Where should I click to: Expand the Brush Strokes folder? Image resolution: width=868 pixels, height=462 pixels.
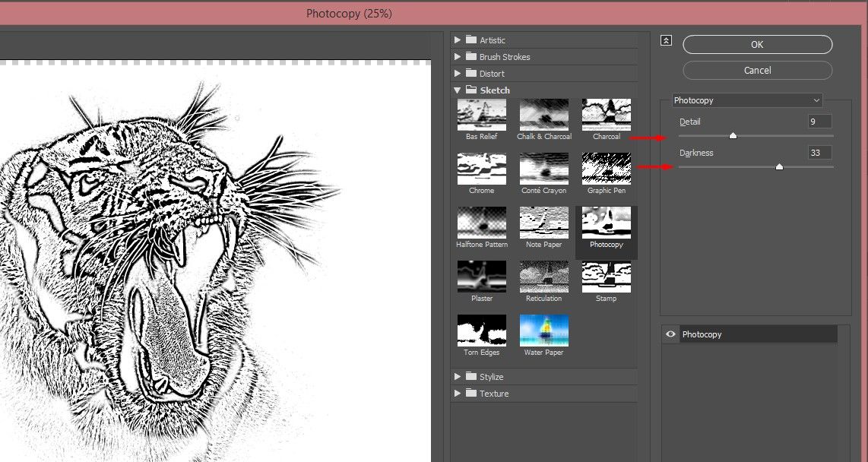[458, 56]
